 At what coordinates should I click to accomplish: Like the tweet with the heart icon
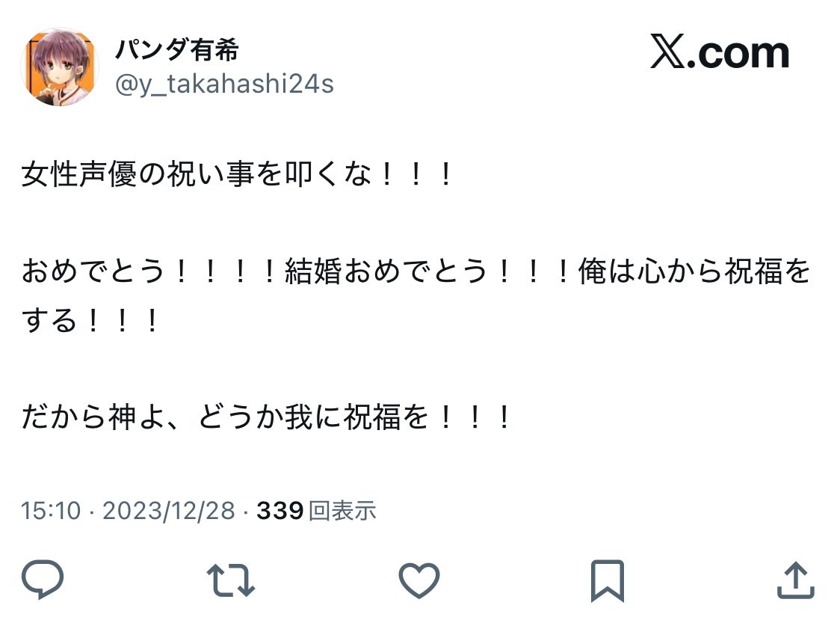[419, 580]
